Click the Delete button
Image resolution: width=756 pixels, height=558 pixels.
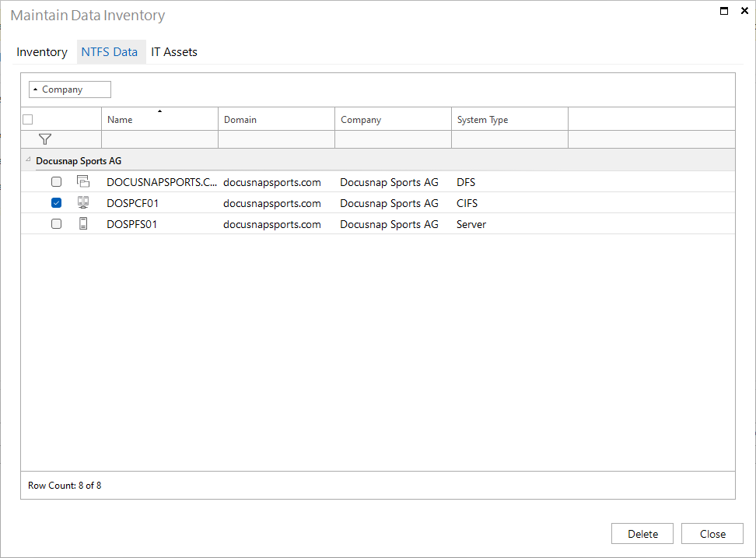click(642, 534)
